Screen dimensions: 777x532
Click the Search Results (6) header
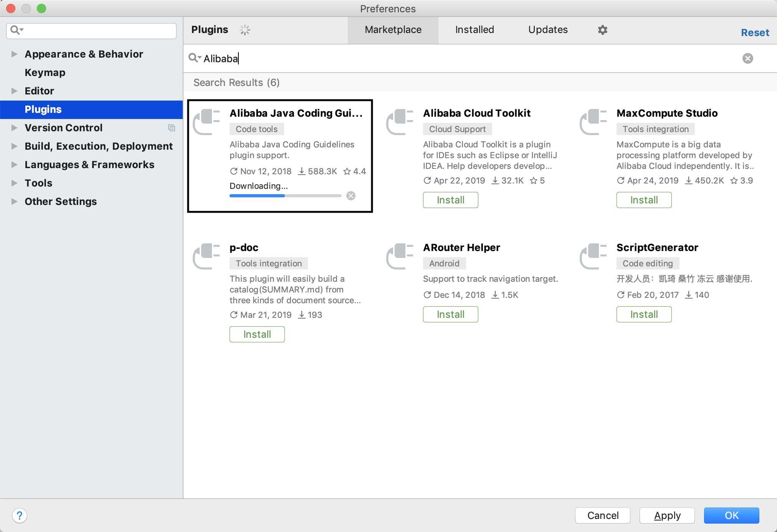click(x=236, y=83)
